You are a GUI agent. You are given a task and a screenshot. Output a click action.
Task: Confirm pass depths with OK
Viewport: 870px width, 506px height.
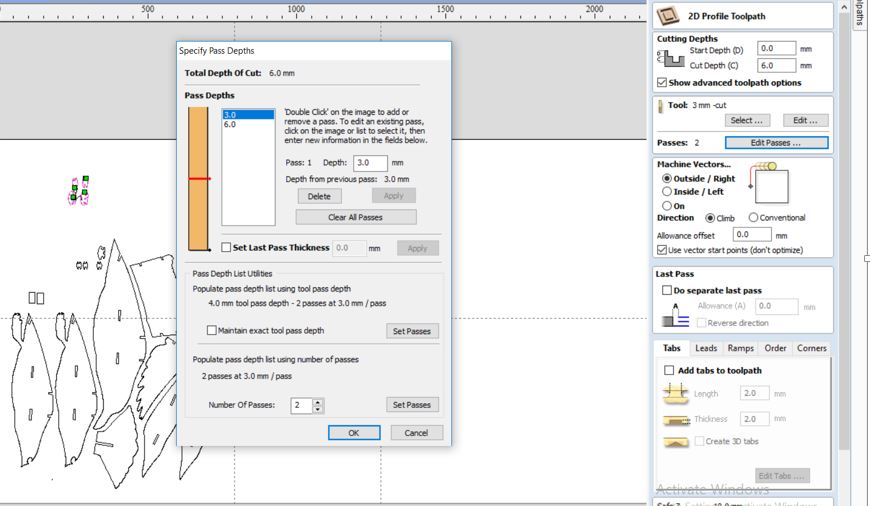coord(354,433)
